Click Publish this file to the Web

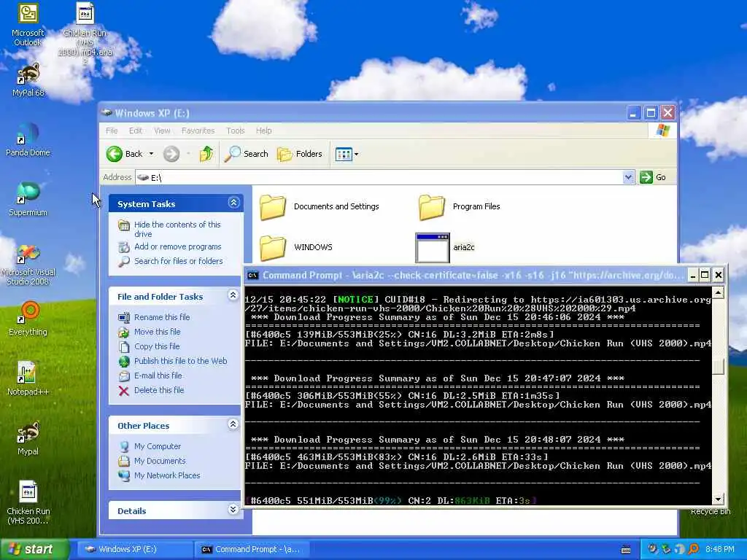pyautogui.click(x=181, y=361)
